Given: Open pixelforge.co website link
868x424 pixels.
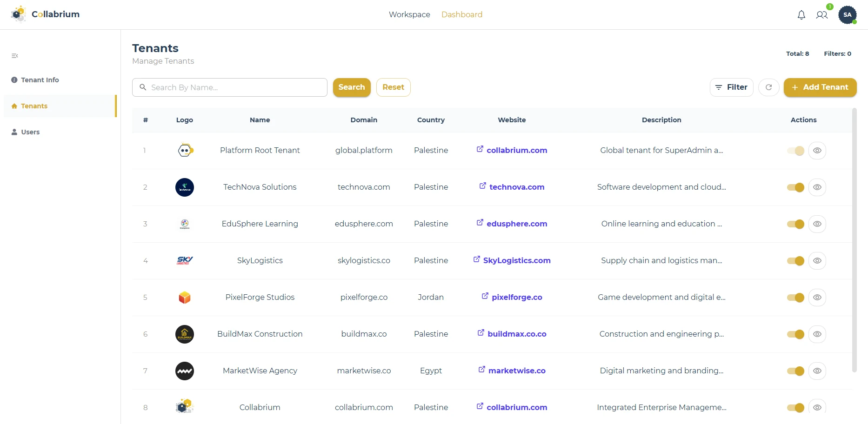Looking at the screenshot, I should (x=512, y=297).
